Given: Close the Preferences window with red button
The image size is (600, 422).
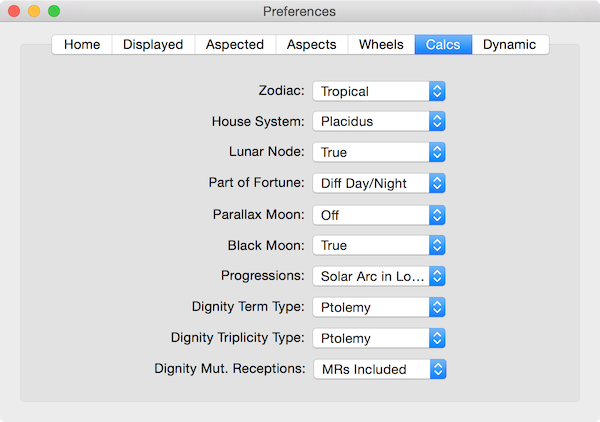Looking at the screenshot, I should click(x=14, y=11).
